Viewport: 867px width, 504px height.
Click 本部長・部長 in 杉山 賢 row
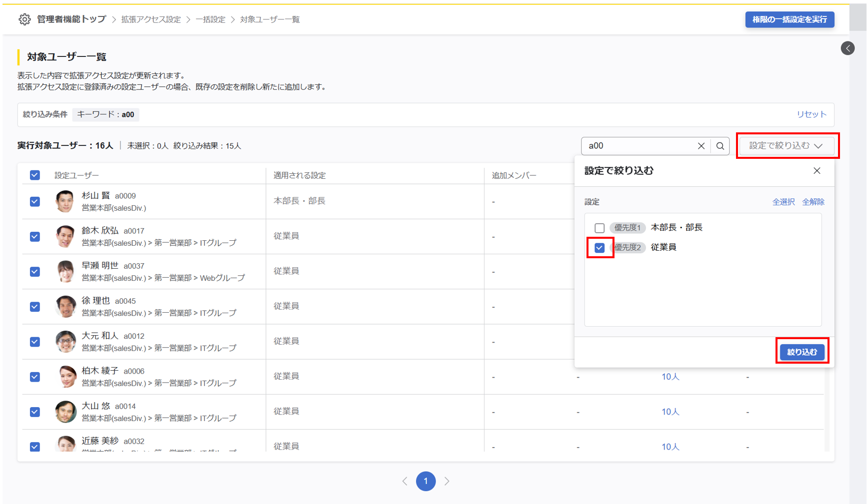pos(299,201)
